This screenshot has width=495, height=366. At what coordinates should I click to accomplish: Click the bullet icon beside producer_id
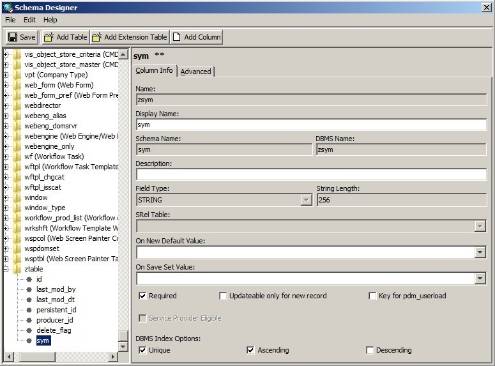click(29, 320)
